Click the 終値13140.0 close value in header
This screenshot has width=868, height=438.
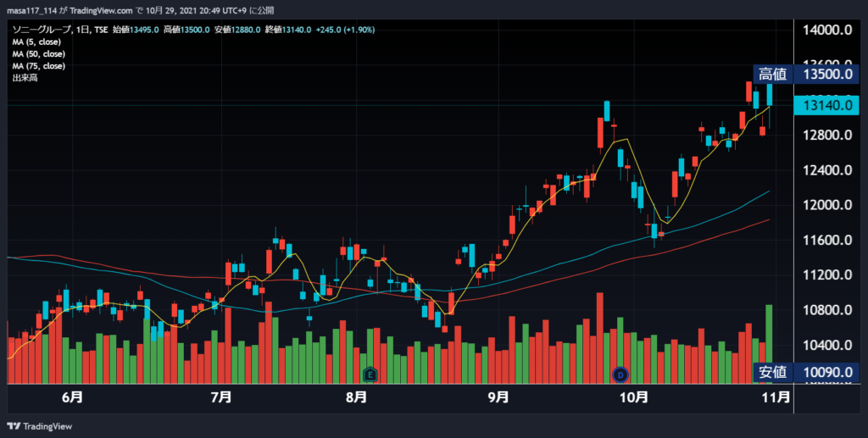tap(288, 30)
